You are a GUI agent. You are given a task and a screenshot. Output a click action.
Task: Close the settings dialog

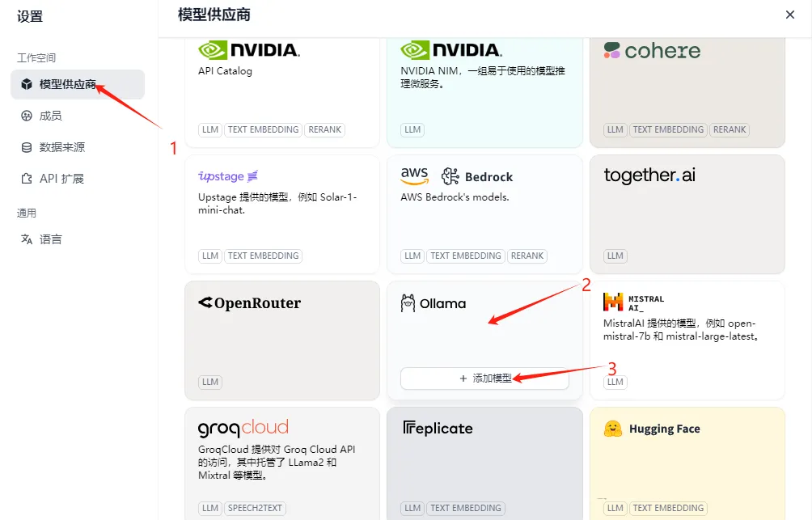coord(789,15)
